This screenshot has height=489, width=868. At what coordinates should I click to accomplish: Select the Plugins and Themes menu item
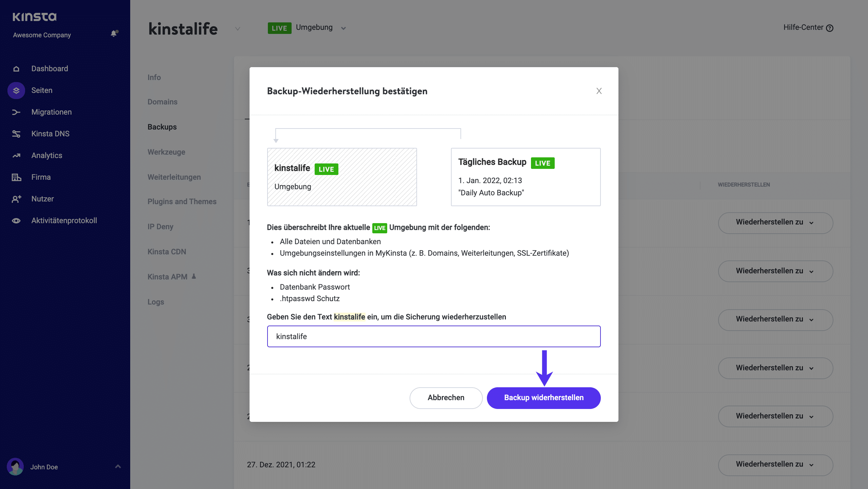coord(182,201)
